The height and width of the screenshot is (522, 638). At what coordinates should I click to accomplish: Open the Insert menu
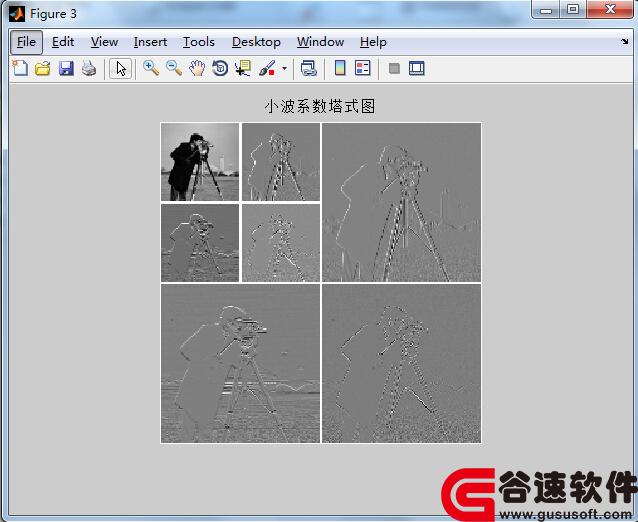[150, 42]
